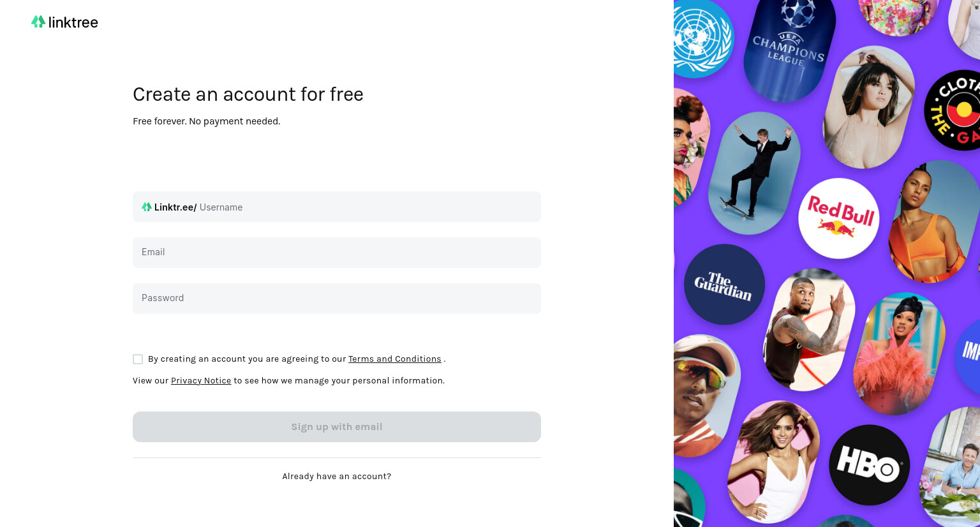
Task: Focus the Password input field
Action: pyautogui.click(x=337, y=299)
